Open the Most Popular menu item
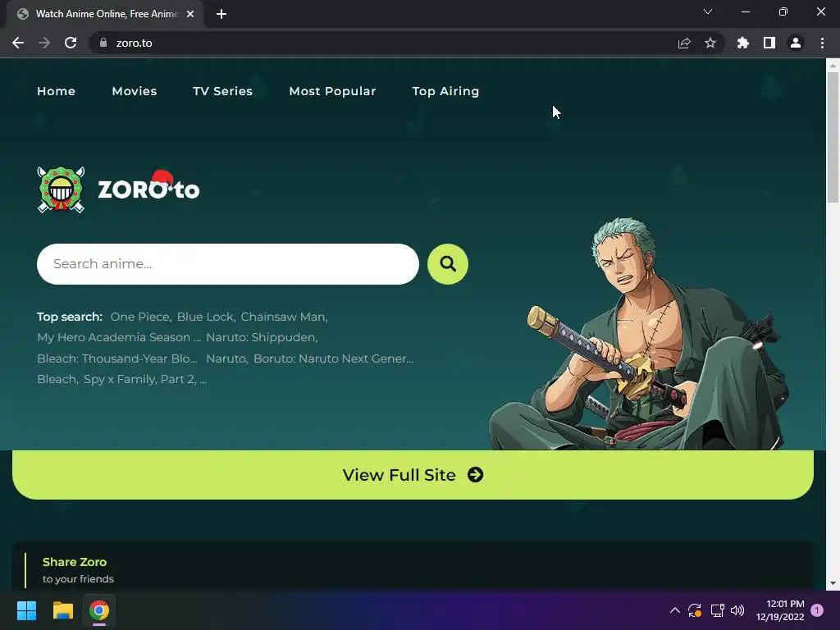Screen dimensions: 840x630 click(x=333, y=91)
